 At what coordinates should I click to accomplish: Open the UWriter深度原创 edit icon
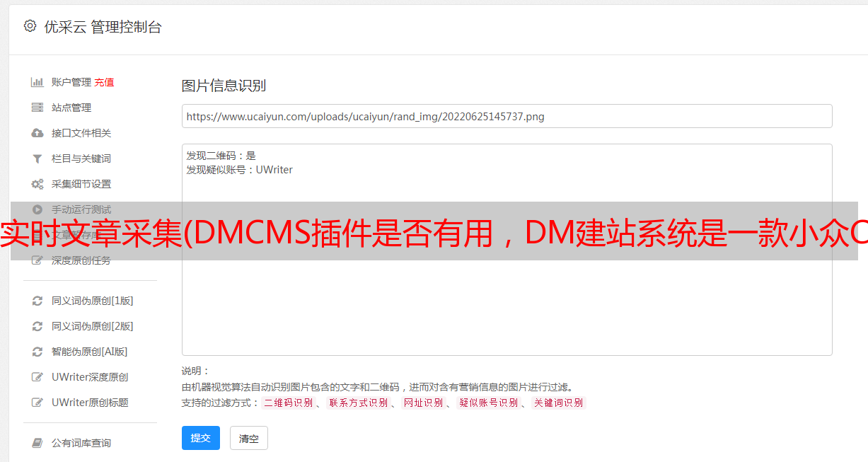tap(37, 377)
